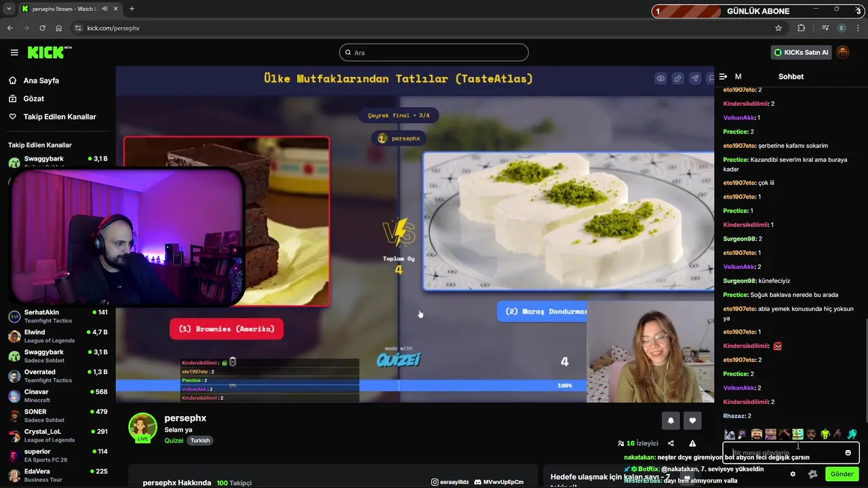Viewport: 868px width, 488px height.
Task: Click the Sohbet chat header
Action: pyautogui.click(x=791, y=77)
